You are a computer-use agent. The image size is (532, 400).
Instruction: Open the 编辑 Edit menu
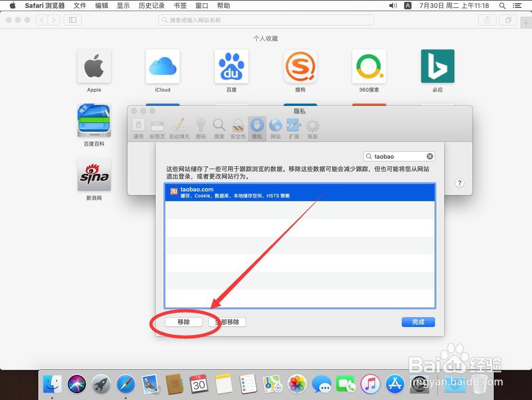click(102, 5)
